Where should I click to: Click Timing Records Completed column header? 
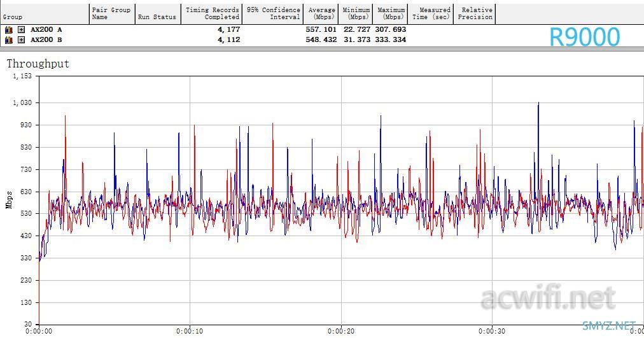212,13
